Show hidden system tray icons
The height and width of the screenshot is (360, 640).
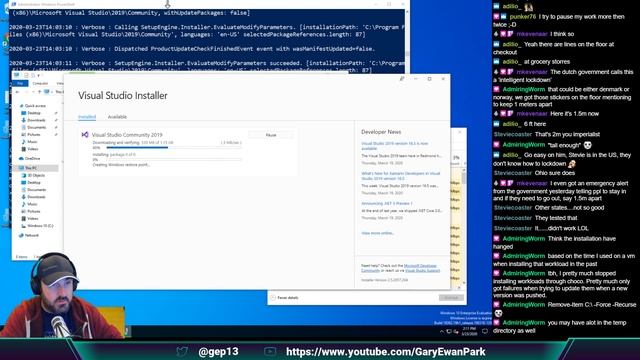point(442,331)
